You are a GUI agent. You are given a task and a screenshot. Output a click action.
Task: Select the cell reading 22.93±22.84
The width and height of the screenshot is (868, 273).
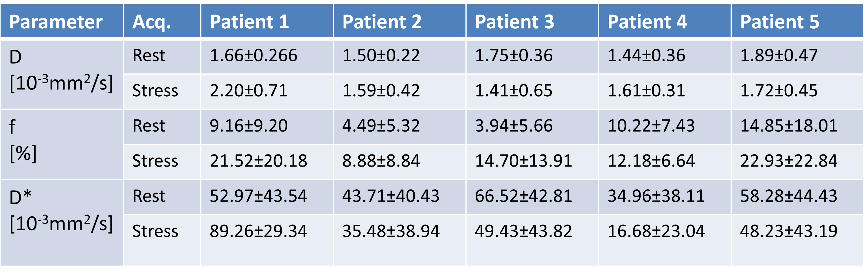(788, 161)
